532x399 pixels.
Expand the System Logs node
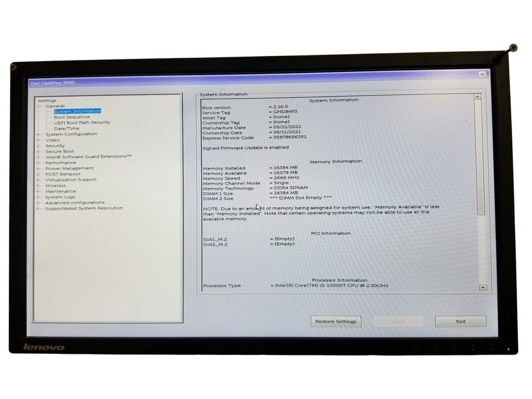pos(38,197)
